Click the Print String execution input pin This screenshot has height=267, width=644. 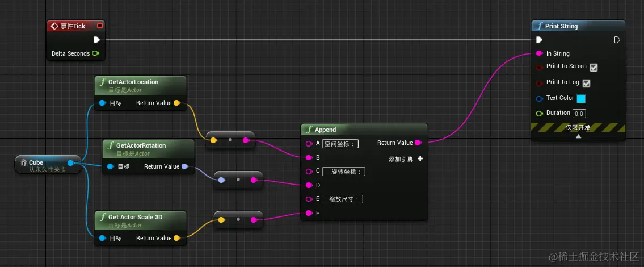[539, 40]
